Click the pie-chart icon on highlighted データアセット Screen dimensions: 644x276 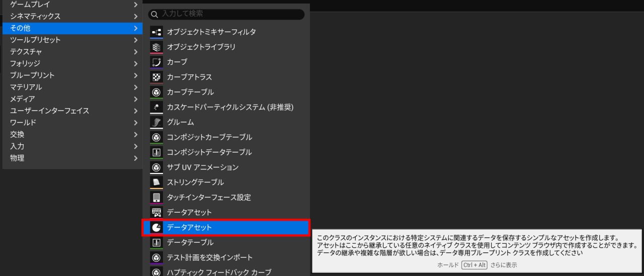pyautogui.click(x=156, y=228)
